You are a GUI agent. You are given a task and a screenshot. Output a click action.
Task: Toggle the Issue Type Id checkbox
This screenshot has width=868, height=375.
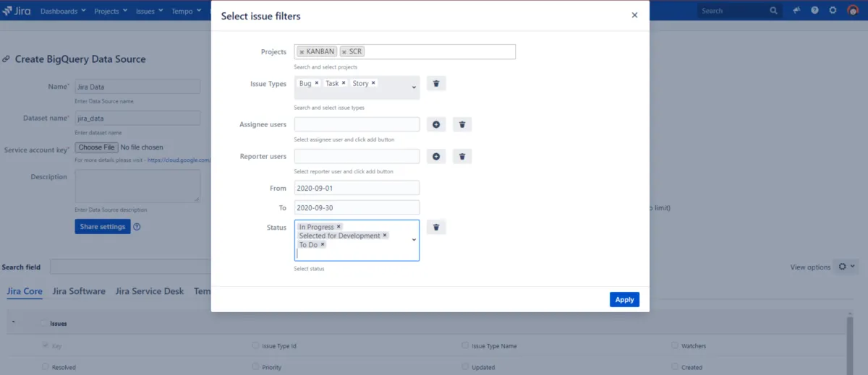click(x=255, y=345)
